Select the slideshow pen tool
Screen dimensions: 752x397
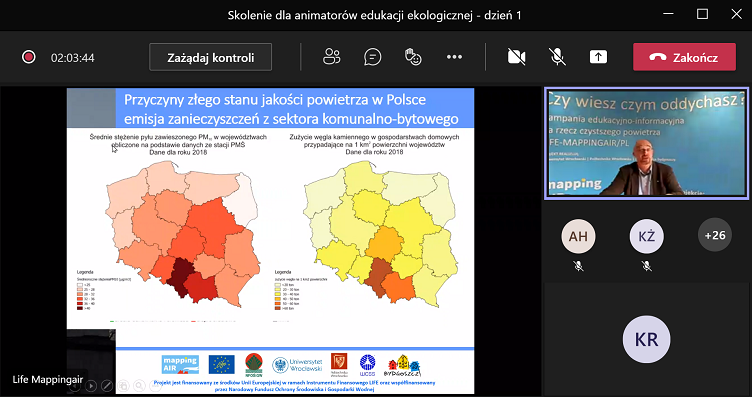107,386
